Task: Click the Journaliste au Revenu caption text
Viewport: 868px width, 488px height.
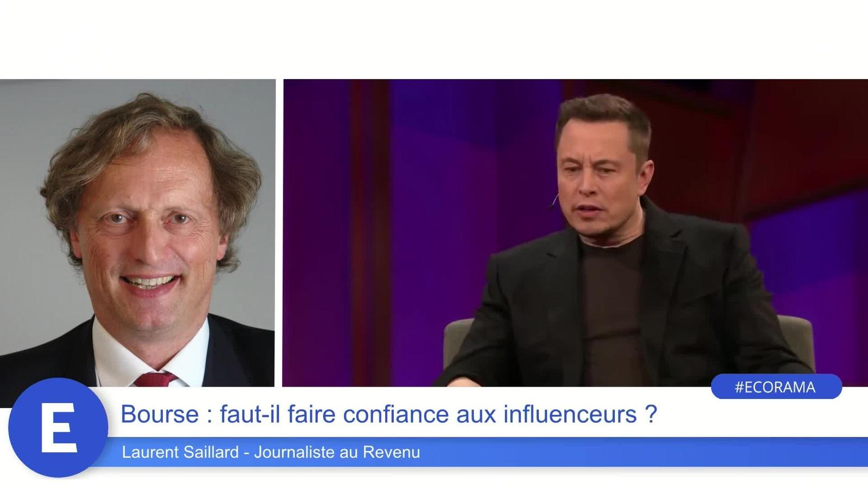Action: click(x=337, y=452)
